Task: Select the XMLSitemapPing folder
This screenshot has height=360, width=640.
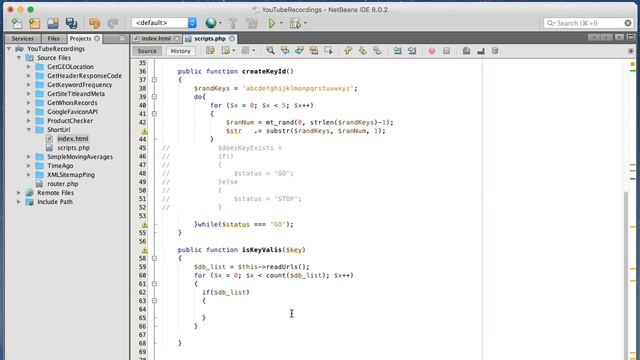Action: click(71, 175)
